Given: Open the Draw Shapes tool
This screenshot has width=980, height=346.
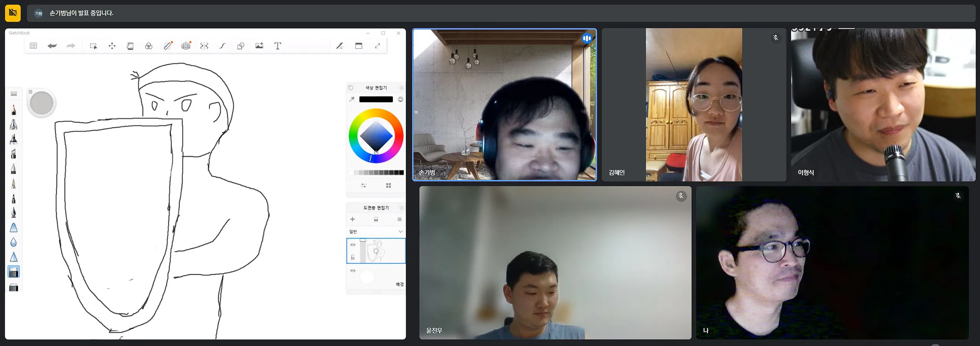Looking at the screenshot, I should 241,46.
